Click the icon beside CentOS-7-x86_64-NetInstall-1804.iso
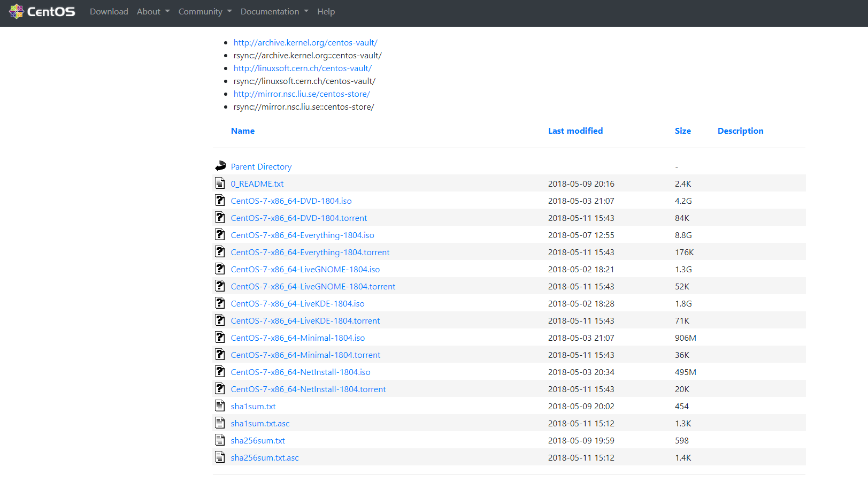The width and height of the screenshot is (868, 482). (220, 371)
